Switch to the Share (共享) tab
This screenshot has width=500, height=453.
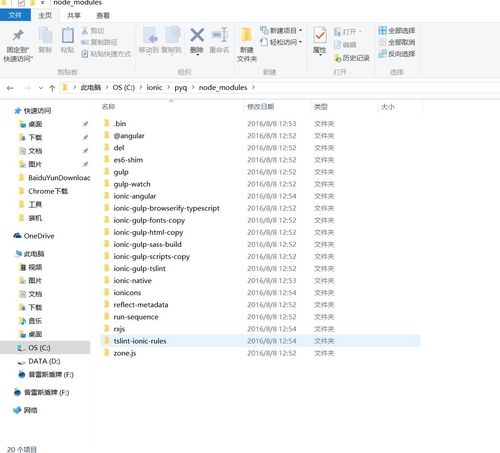coord(74,15)
